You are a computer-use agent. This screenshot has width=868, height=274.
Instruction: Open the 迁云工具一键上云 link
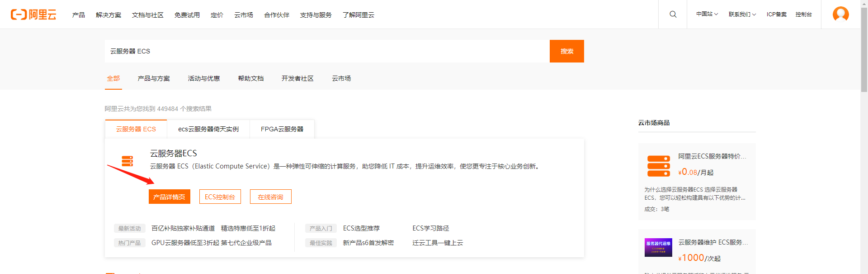(x=438, y=243)
